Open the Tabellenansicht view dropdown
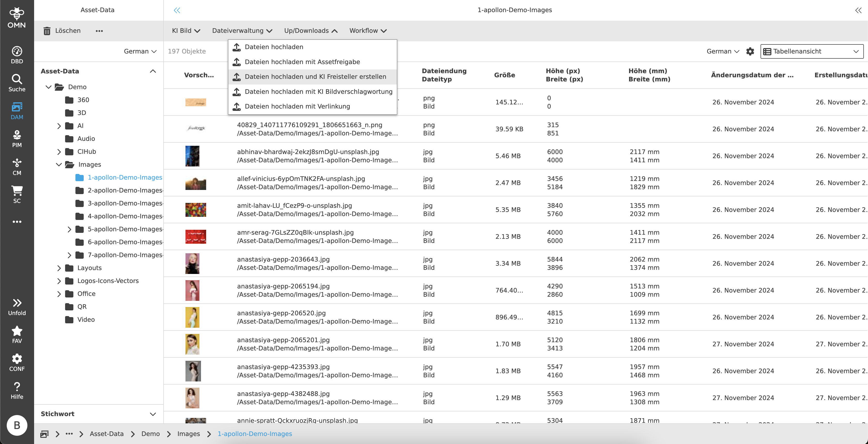Image resolution: width=868 pixels, height=444 pixels. (811, 51)
